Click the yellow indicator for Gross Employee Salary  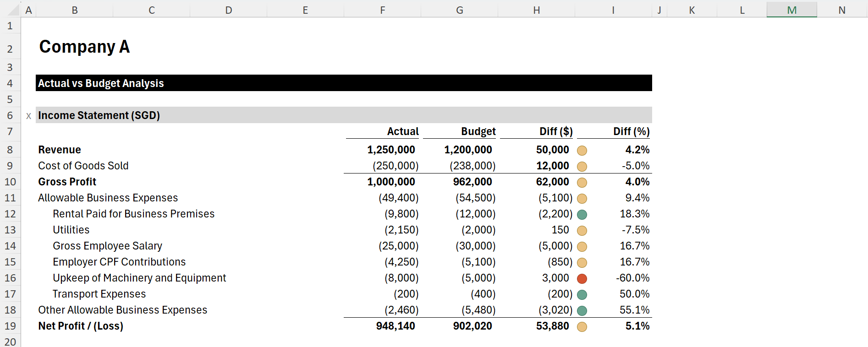tap(582, 247)
